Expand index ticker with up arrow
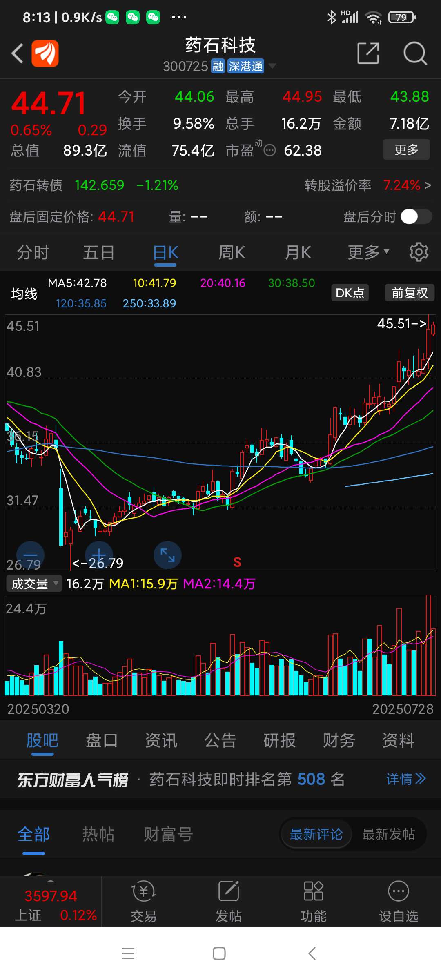This screenshot has height=980, width=441. (51, 880)
